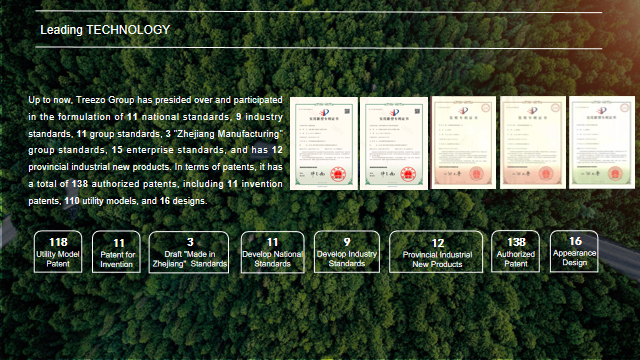
Task: Click the 118 Utility Model Patent box
Action: click(58, 251)
